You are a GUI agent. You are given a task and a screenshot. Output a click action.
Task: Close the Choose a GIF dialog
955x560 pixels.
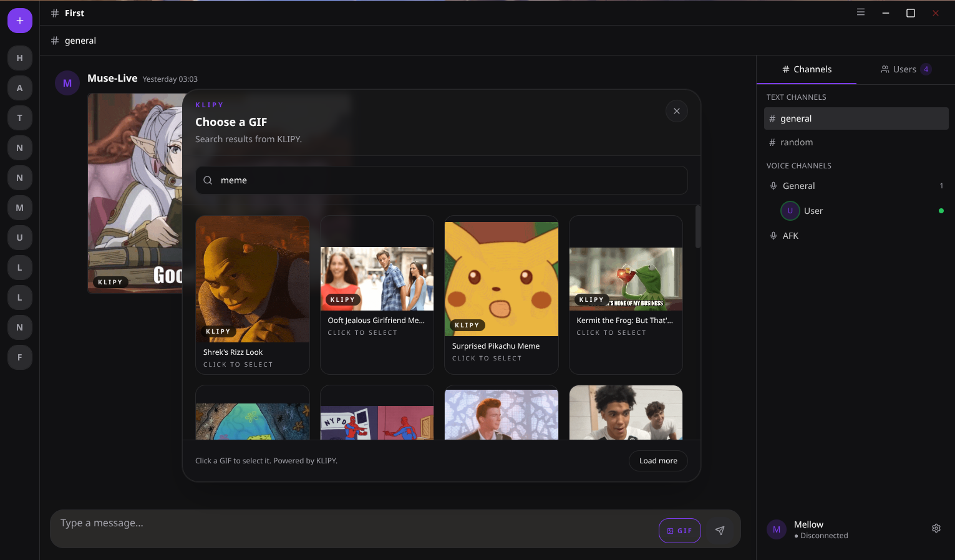(676, 111)
